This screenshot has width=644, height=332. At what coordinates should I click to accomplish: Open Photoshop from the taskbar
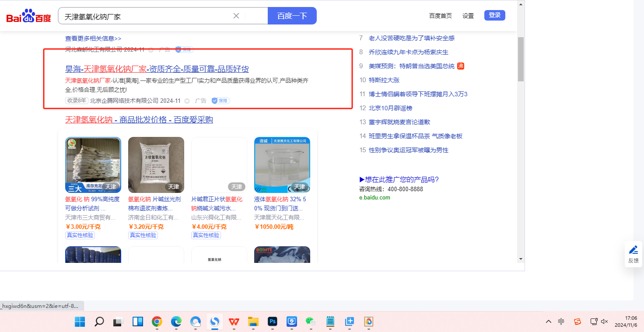click(x=273, y=322)
